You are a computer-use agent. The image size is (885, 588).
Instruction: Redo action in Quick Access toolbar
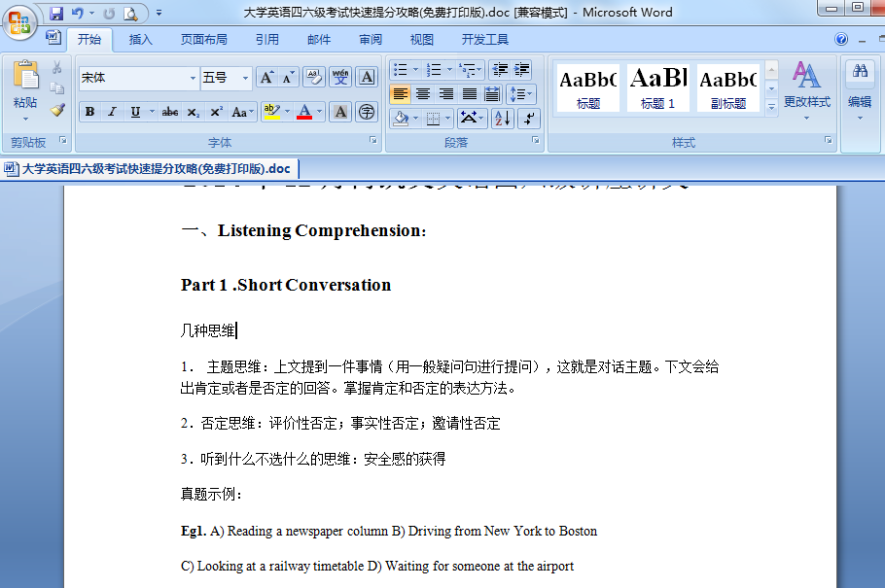tap(109, 13)
